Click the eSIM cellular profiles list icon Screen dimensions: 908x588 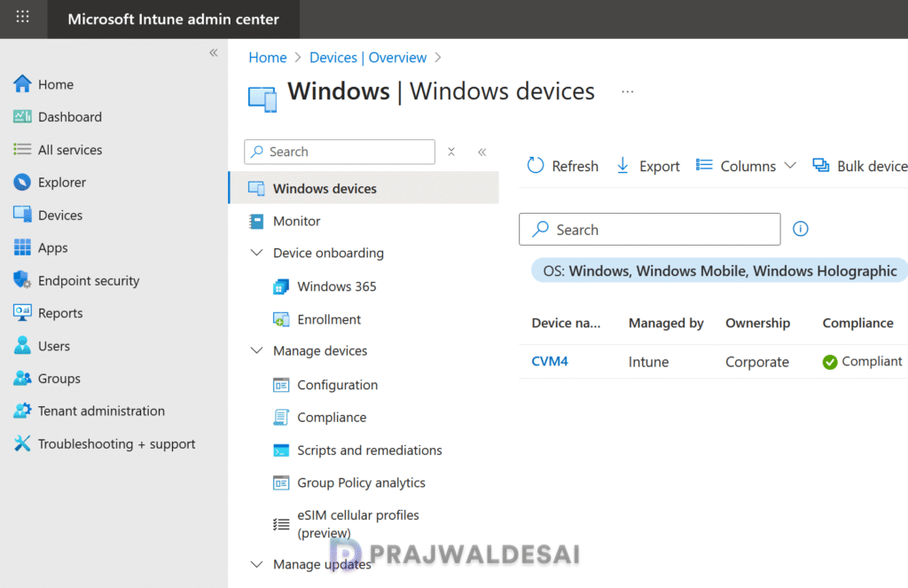(281, 524)
